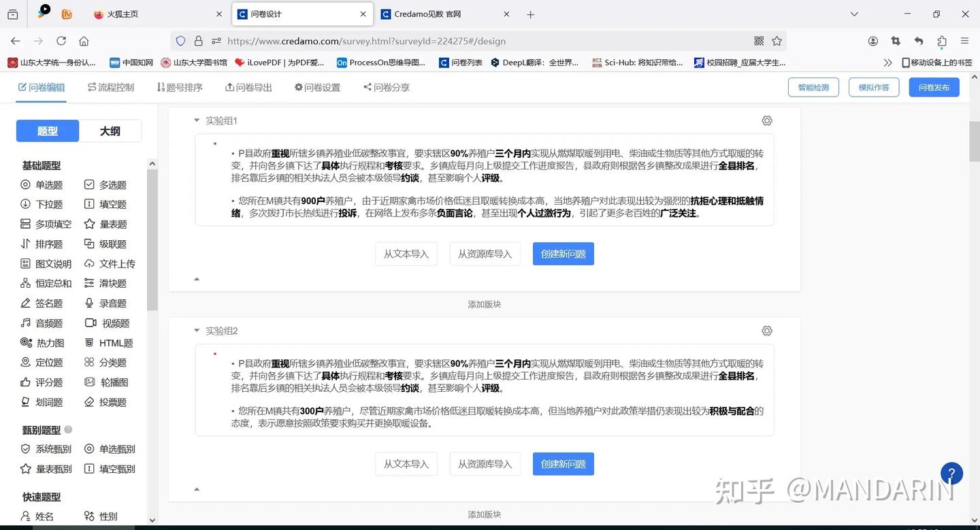Collapse the 实验组2 block

point(197,331)
